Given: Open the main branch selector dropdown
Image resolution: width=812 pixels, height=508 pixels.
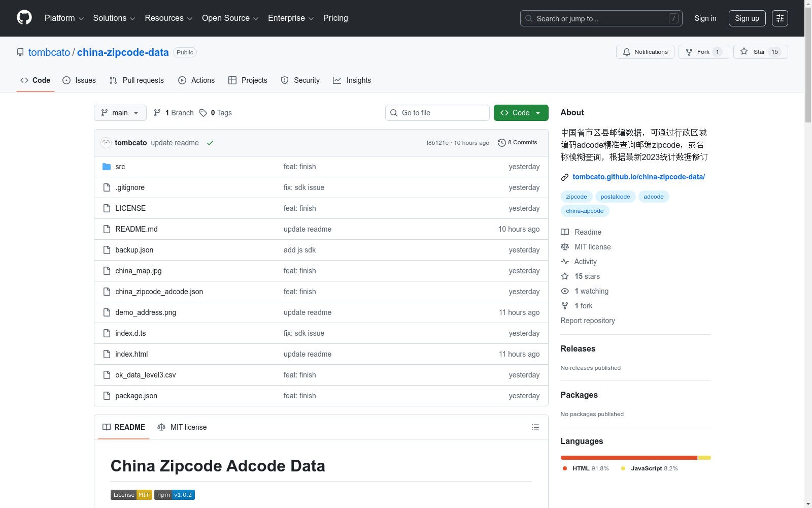Looking at the screenshot, I should point(120,113).
